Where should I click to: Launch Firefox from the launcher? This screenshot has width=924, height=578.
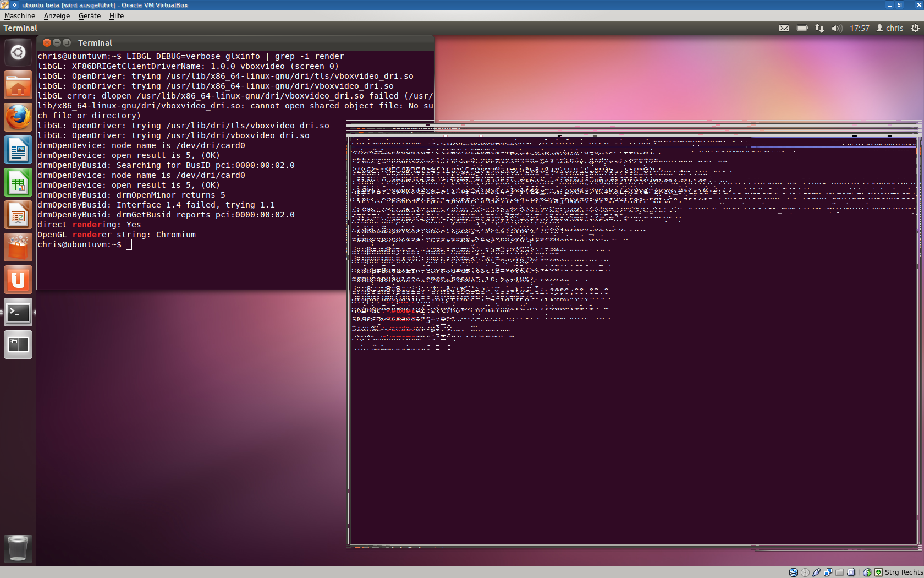point(18,117)
